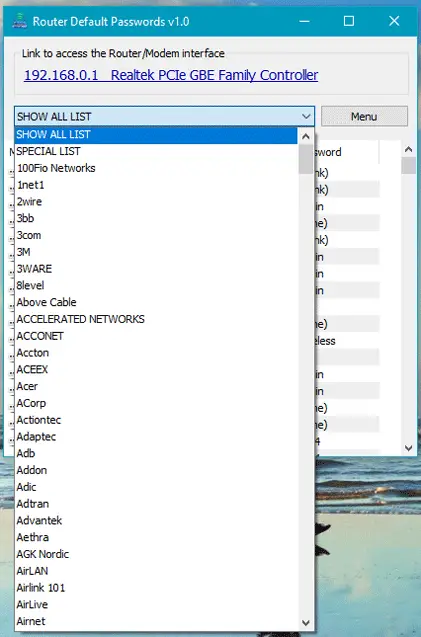The width and height of the screenshot is (421, 637).
Task: Choose 100Fio Networks from the list
Action: [x=156, y=168]
